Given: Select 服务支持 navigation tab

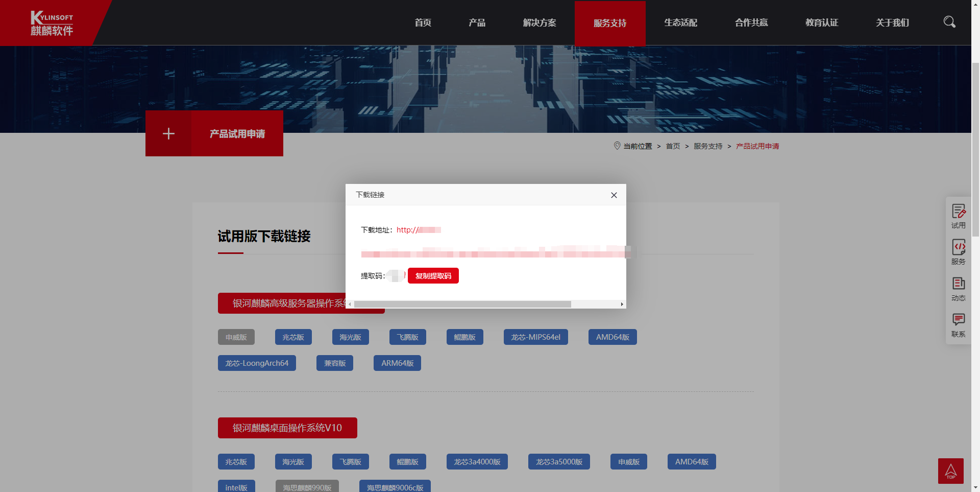Looking at the screenshot, I should coord(610,23).
